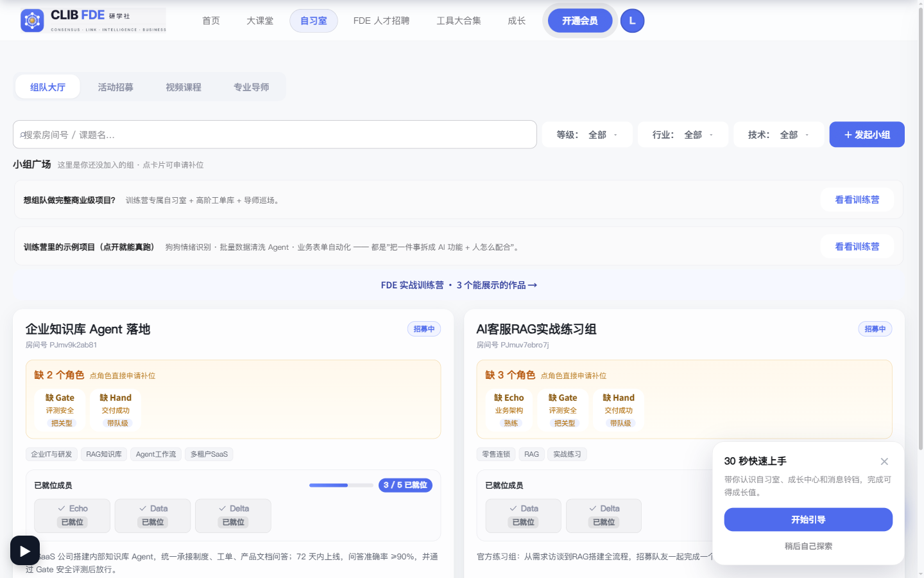
Task: Click the Agent工作流 tag
Action: coord(156,454)
